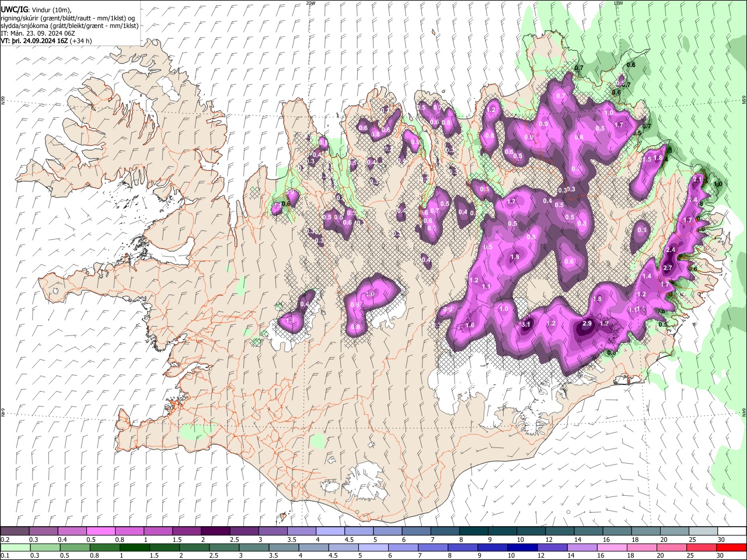Pick deep blue swatch labeled 10 in lower legend

[x=522, y=547]
